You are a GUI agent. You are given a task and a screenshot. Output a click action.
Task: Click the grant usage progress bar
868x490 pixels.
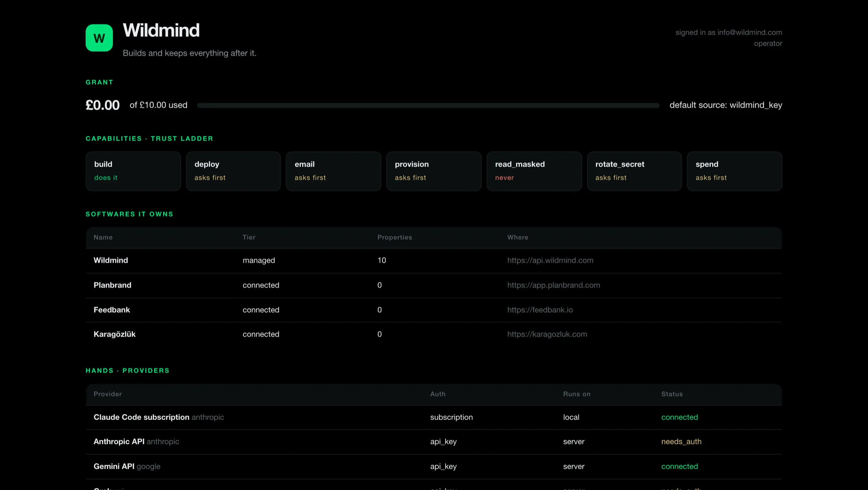click(x=428, y=105)
